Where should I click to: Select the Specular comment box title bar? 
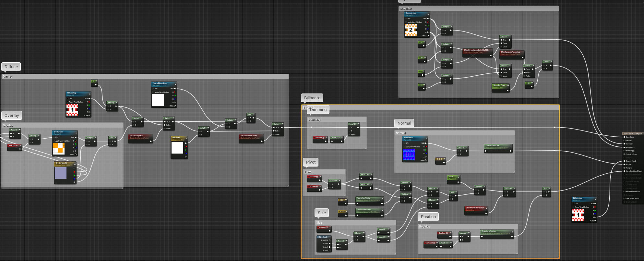(479, 8)
